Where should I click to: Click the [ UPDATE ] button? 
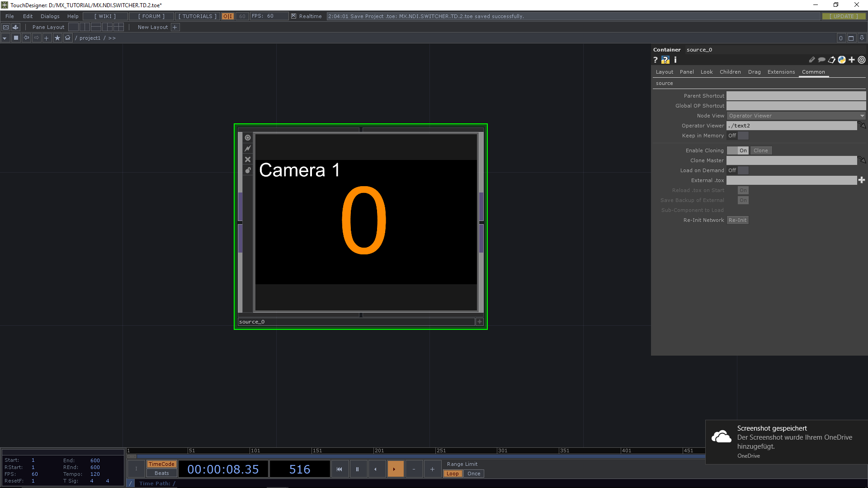pyautogui.click(x=844, y=16)
